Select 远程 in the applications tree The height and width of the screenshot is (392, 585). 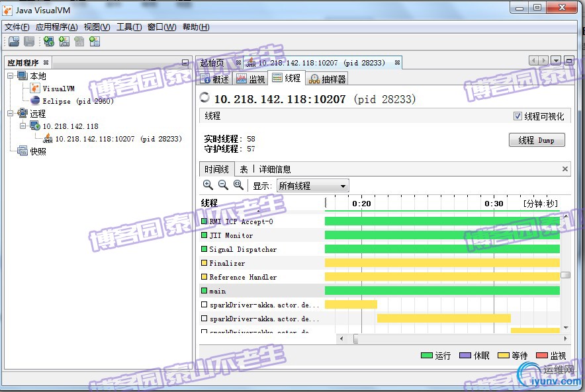[x=38, y=114]
